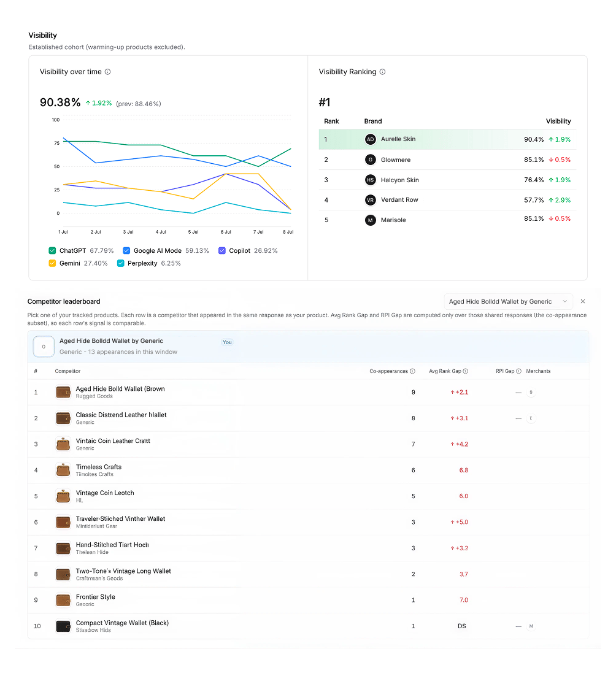Select the Marisole brand name
Screen dimensions: 616x673
pos(393,220)
